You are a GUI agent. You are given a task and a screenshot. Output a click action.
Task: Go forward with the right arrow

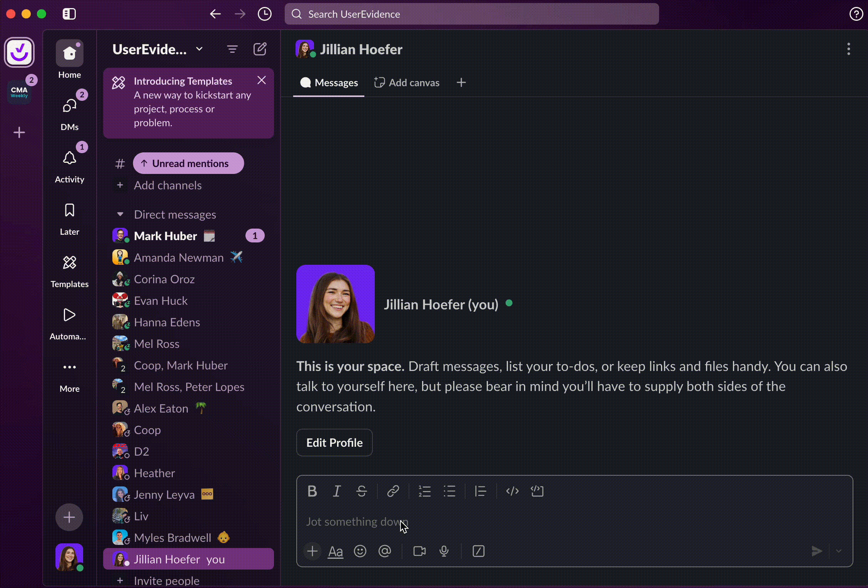pos(240,14)
